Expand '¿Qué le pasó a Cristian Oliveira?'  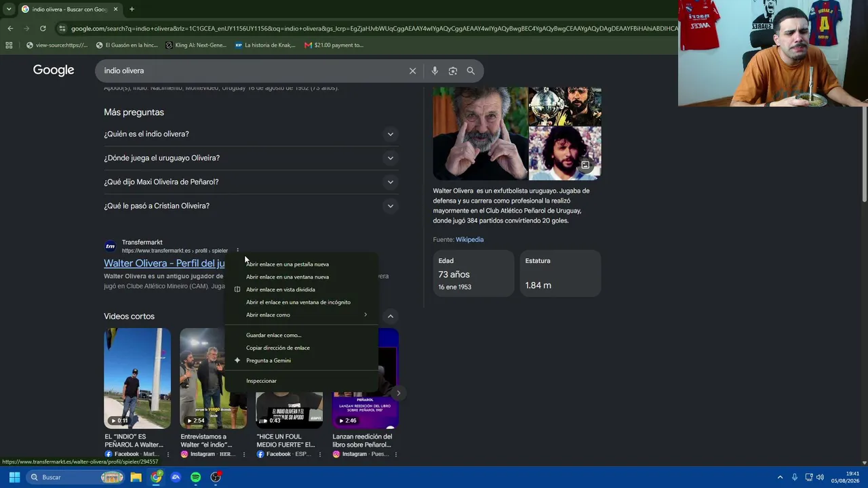(x=251, y=206)
